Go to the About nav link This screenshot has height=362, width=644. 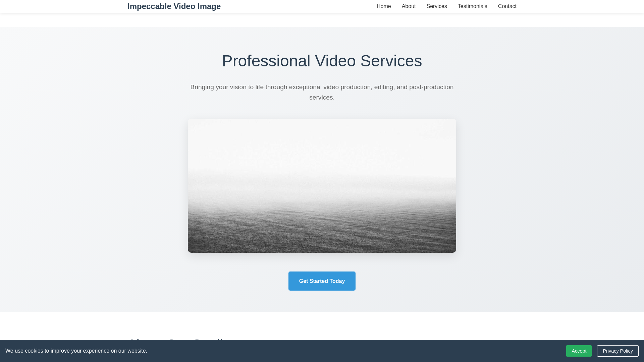coord(409,6)
